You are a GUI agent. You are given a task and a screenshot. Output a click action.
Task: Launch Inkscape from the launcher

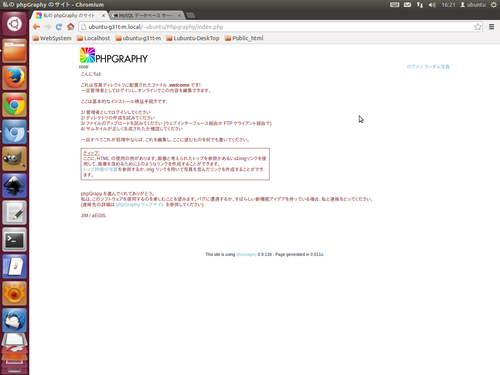14,186
